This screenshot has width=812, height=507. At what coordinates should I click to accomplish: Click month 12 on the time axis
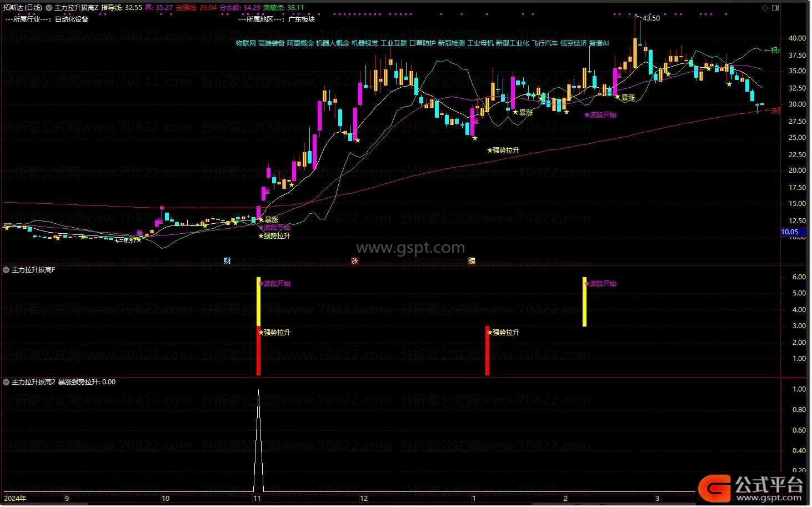364,498
